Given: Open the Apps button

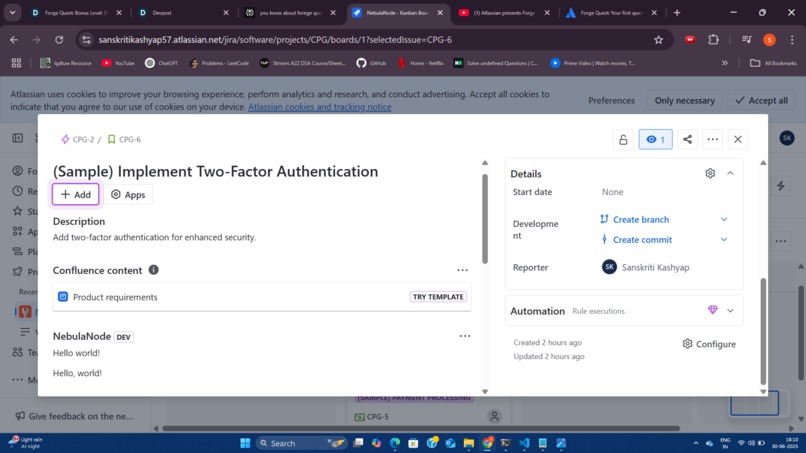Looking at the screenshot, I should (x=128, y=194).
